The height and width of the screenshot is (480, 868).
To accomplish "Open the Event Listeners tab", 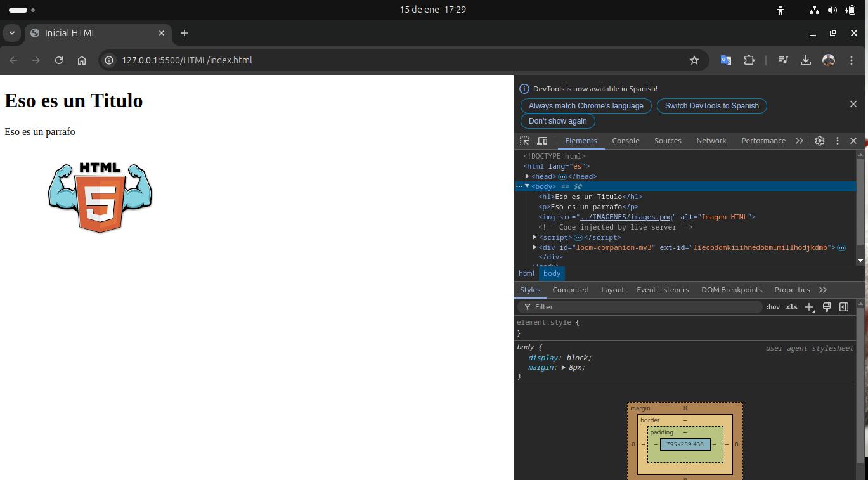I will [663, 290].
